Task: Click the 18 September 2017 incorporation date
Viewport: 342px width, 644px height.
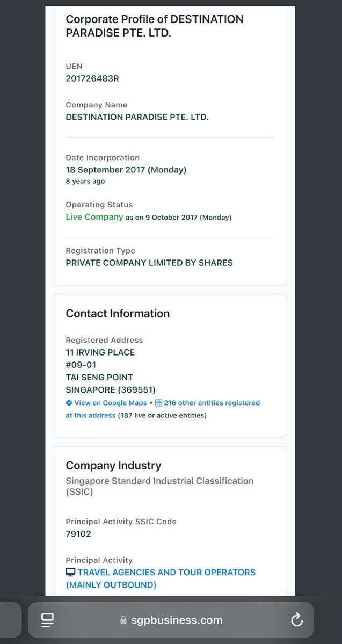Action: (126, 170)
